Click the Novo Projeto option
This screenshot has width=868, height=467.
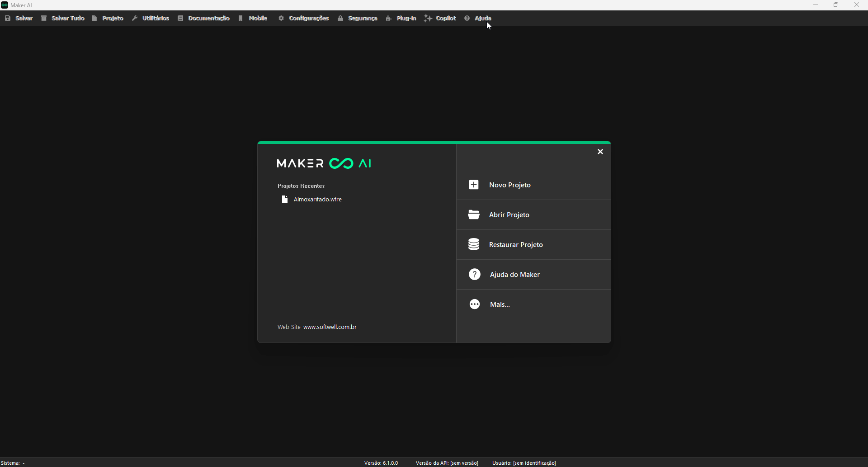(x=510, y=185)
